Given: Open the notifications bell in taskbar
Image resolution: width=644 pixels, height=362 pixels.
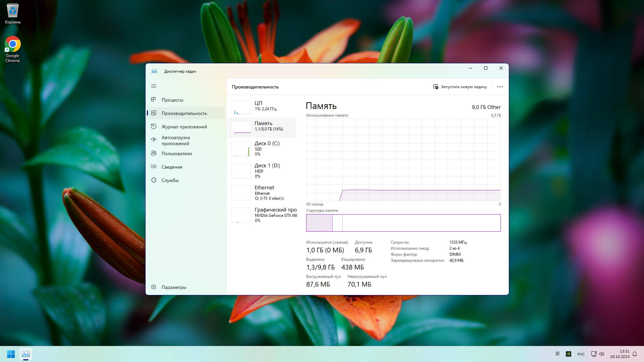Looking at the screenshot, I should pos(635,354).
